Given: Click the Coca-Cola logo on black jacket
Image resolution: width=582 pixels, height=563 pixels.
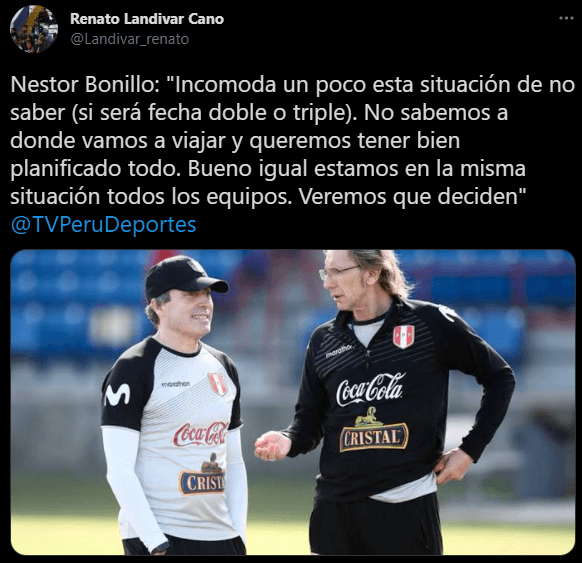Looking at the screenshot, I should [x=370, y=389].
